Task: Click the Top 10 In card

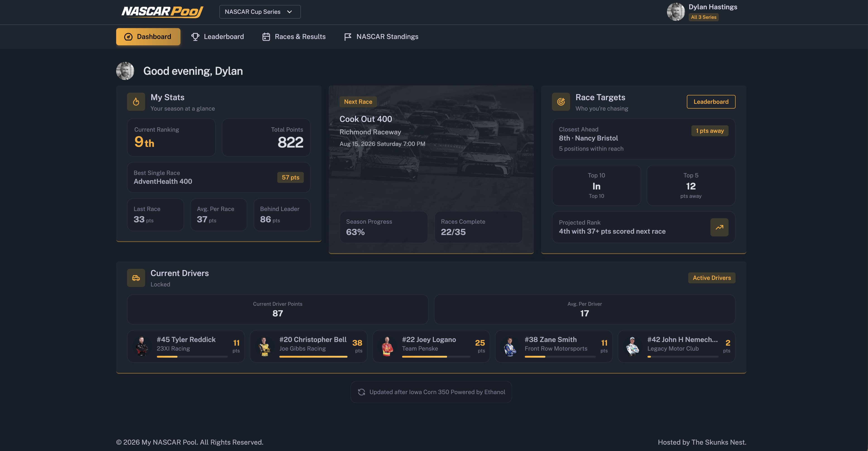Action: coord(596,185)
